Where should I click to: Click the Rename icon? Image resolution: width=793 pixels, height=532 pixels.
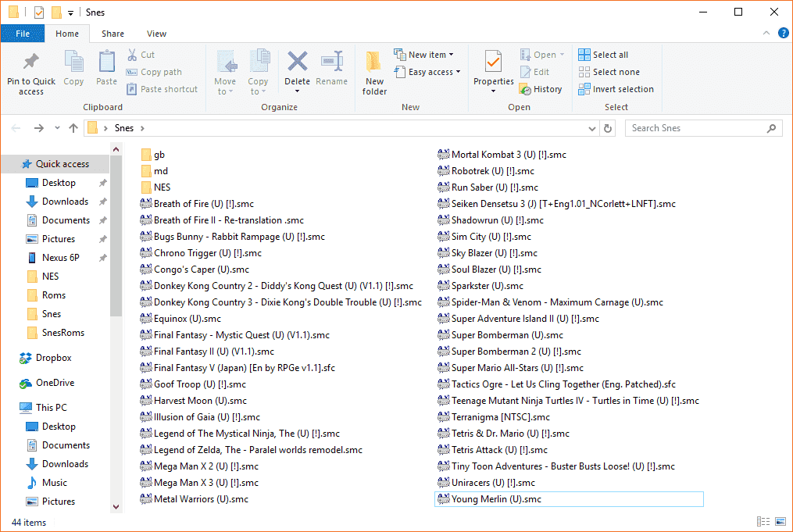pos(332,62)
